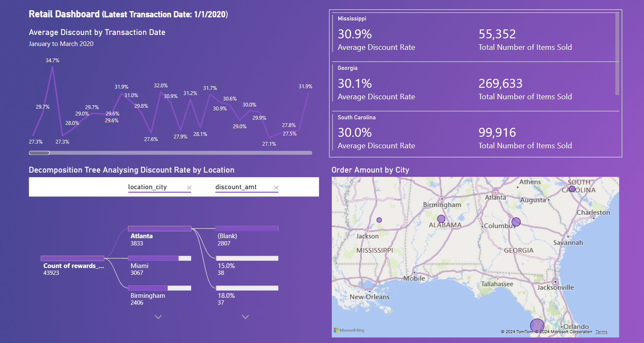Click Georgia's 30.1% average discount rate
Screen dimensions: 644x343
coord(355,83)
